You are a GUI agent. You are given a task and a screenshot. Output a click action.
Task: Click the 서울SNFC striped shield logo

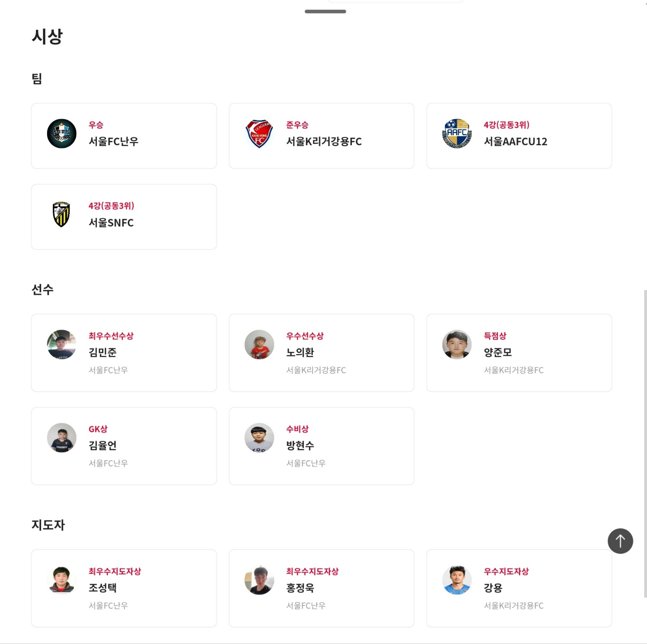62,214
